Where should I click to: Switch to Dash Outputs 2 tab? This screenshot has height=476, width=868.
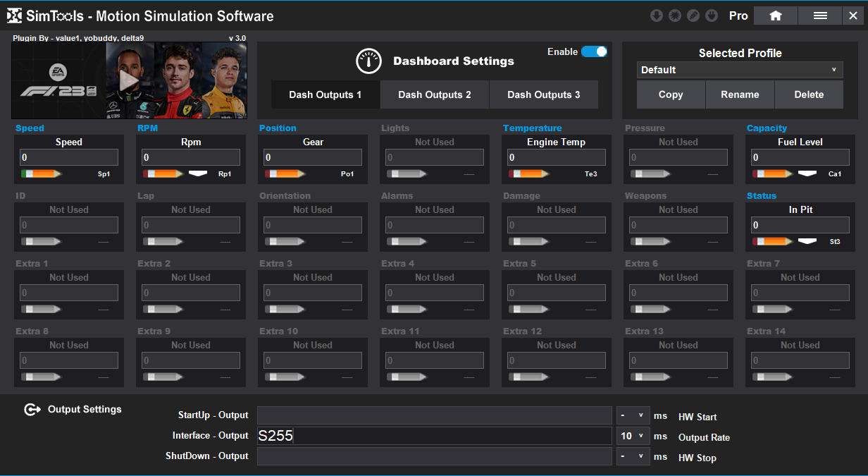point(435,94)
